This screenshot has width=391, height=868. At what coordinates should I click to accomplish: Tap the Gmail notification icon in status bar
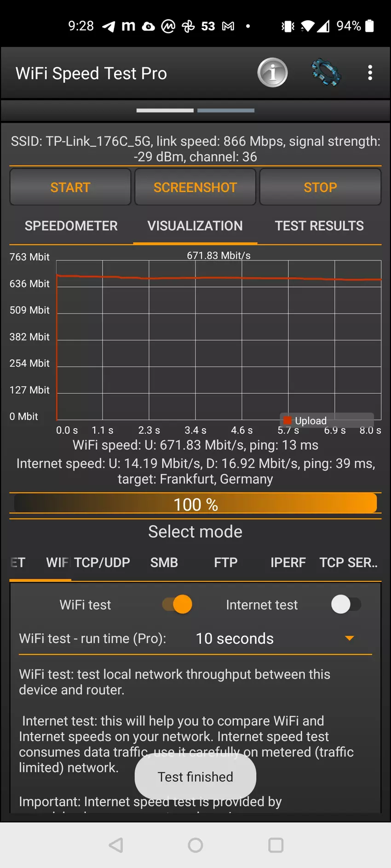tap(228, 26)
